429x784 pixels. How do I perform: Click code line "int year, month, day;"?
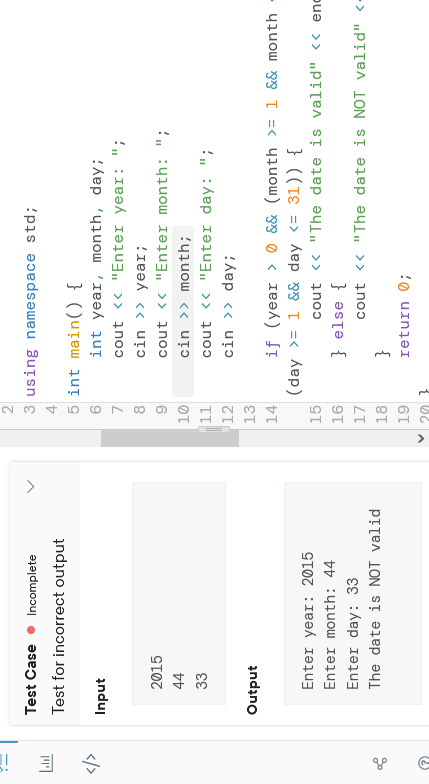[96, 258]
